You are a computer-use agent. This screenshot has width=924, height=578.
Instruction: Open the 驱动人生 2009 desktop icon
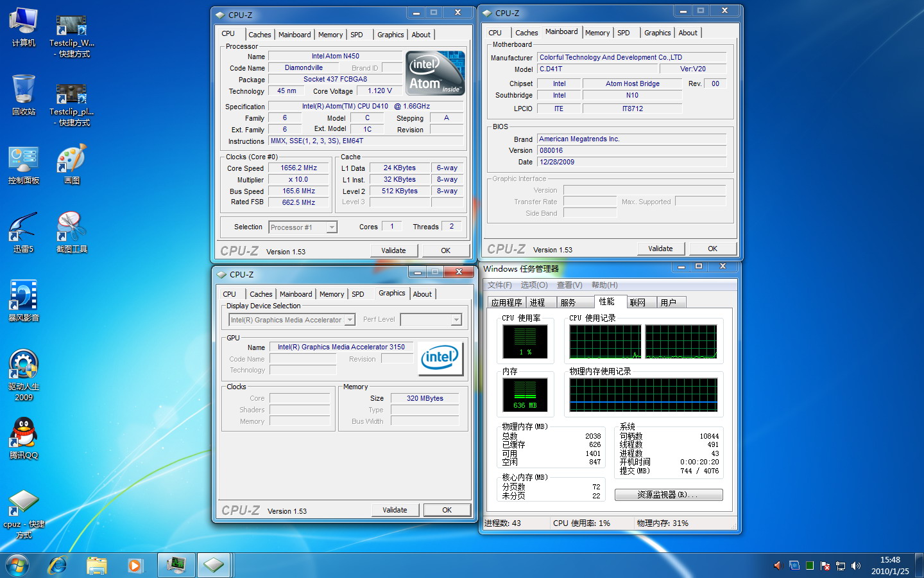[24, 366]
